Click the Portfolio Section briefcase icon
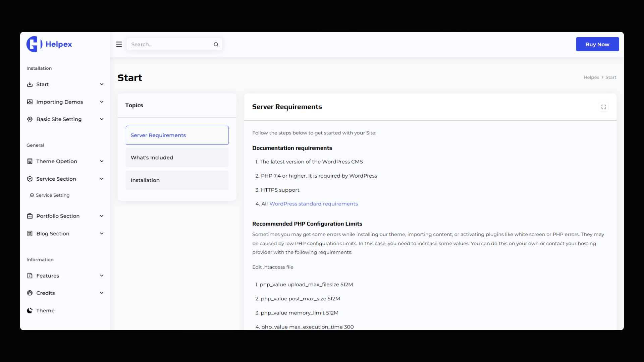Screen dimensions: 644x362 (x=30, y=216)
